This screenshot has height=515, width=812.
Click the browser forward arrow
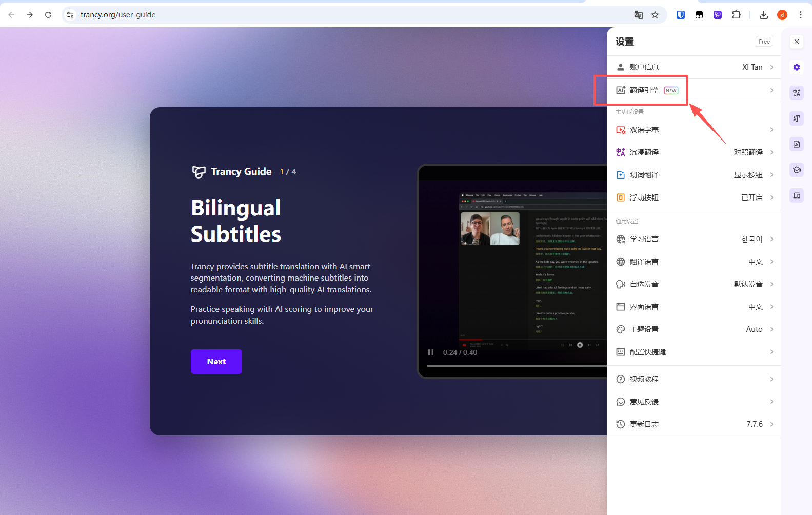click(30, 15)
